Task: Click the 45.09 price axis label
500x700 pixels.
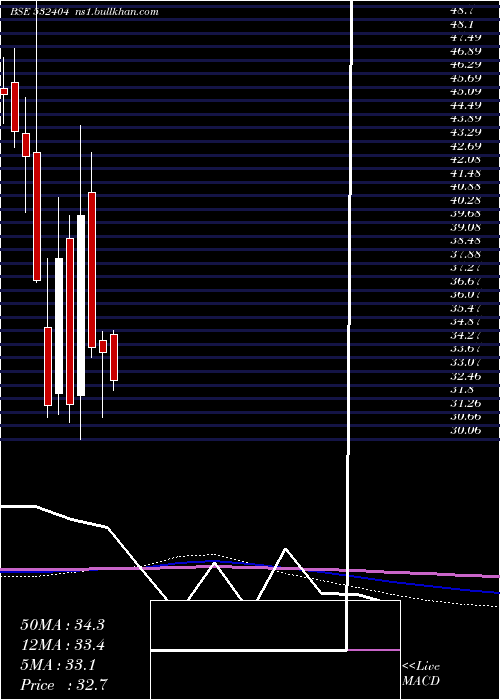Action: pyautogui.click(x=466, y=92)
